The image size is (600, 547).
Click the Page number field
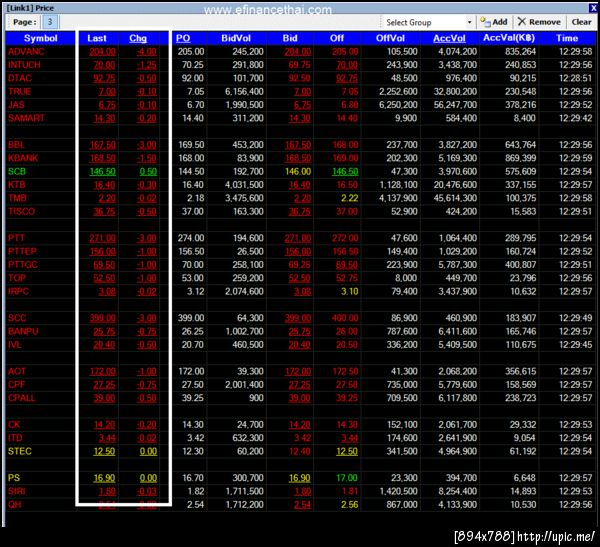[50, 22]
